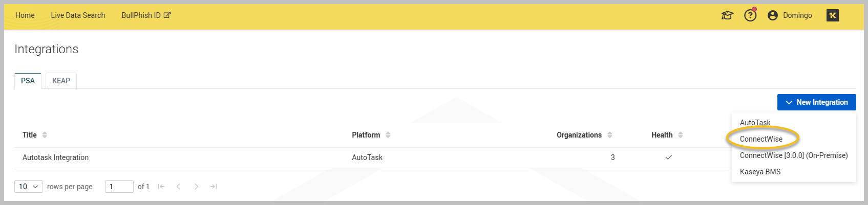Click the Kaseya 1K logo icon
The image size is (868, 205).
point(833,15)
